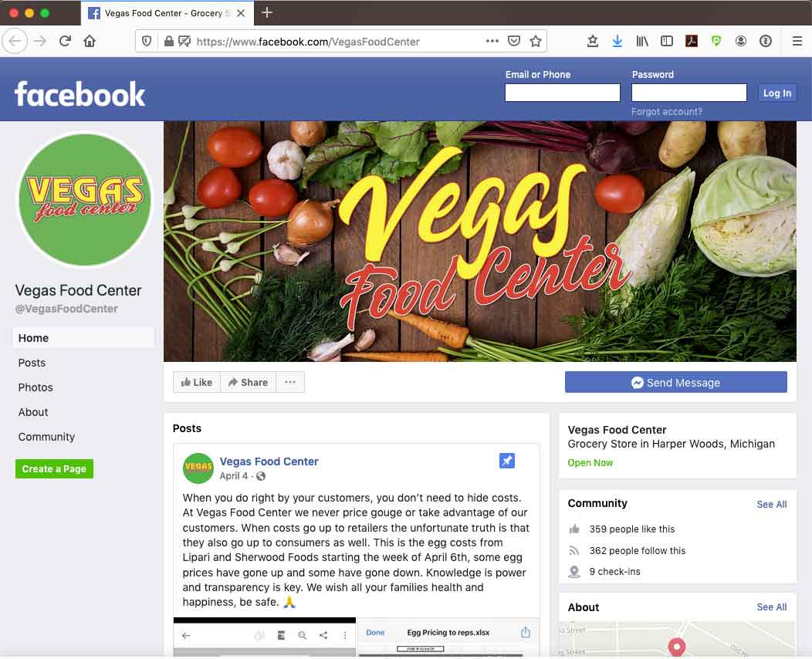Open the Firefox hamburger menu
Viewport: 812px width, 659px height.
pyautogui.click(x=797, y=41)
